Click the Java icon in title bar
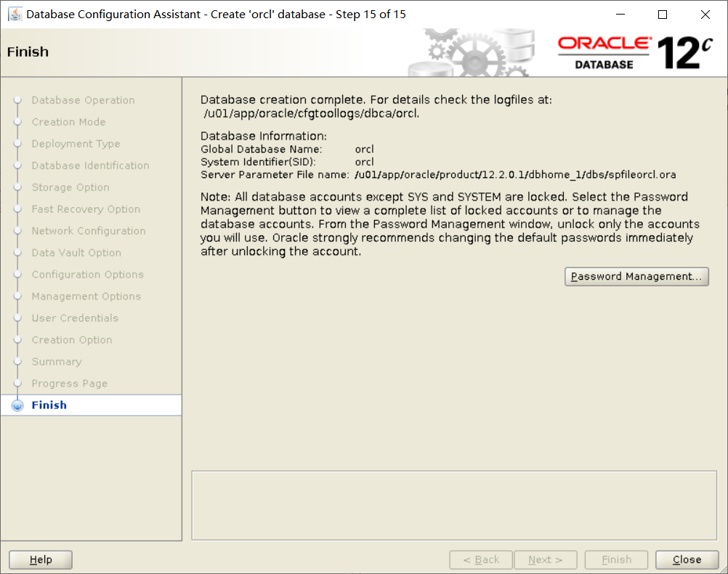Viewport: 728px width, 574px height. (15, 15)
